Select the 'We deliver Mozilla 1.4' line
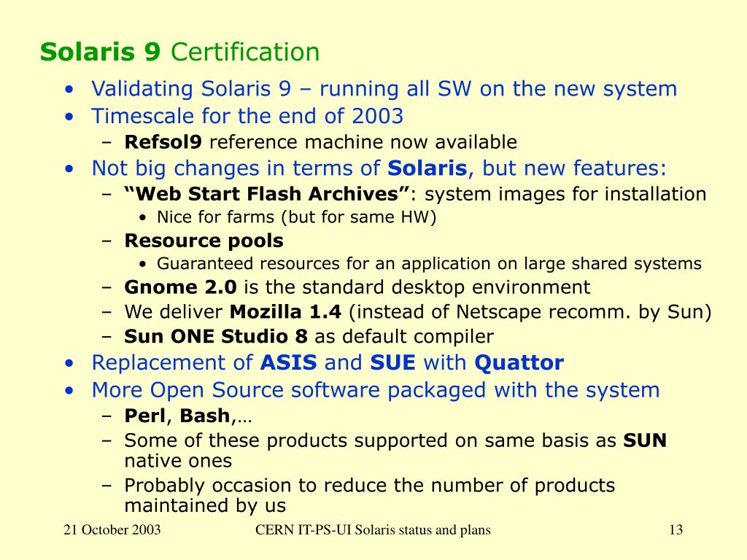The image size is (747, 560). point(418,312)
